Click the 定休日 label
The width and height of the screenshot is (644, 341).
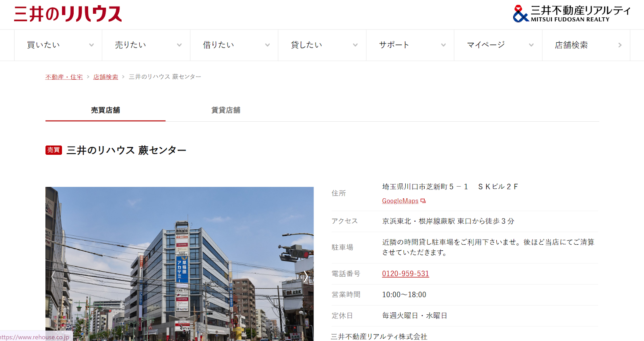342,316
